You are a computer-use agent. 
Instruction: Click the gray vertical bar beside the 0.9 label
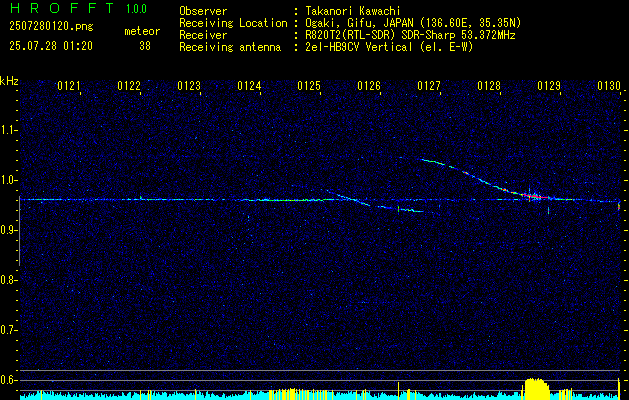[x=19, y=231]
